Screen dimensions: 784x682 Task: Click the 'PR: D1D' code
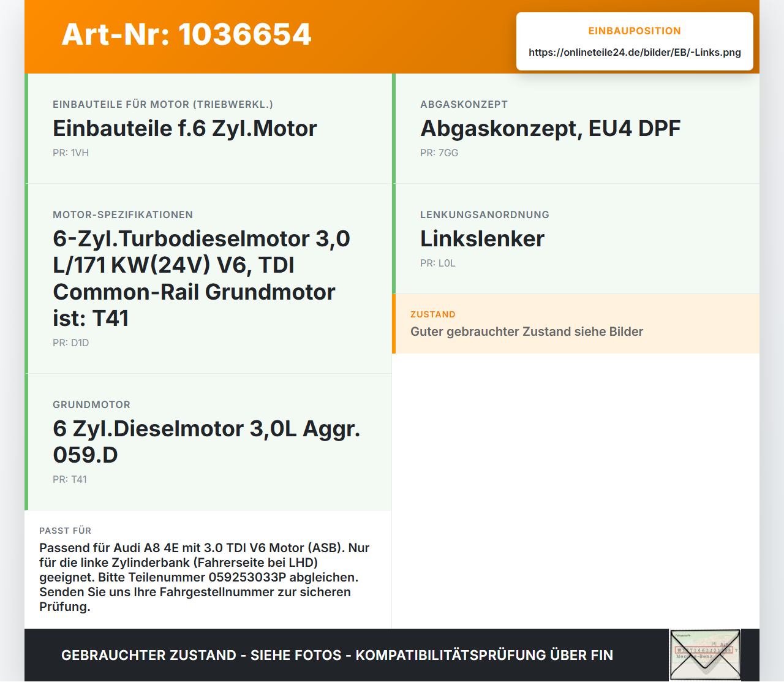pos(70,343)
